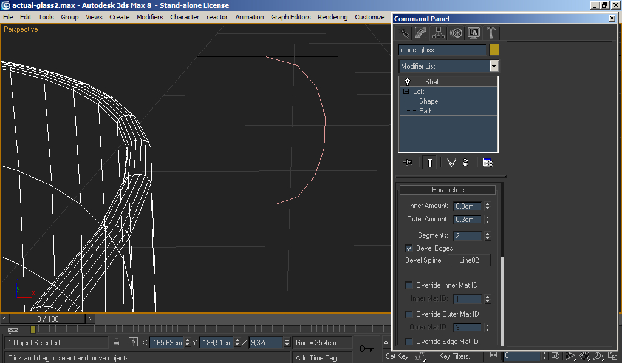Toggle Show End Result button
Screen dimensions: 622x364
(x=429, y=163)
